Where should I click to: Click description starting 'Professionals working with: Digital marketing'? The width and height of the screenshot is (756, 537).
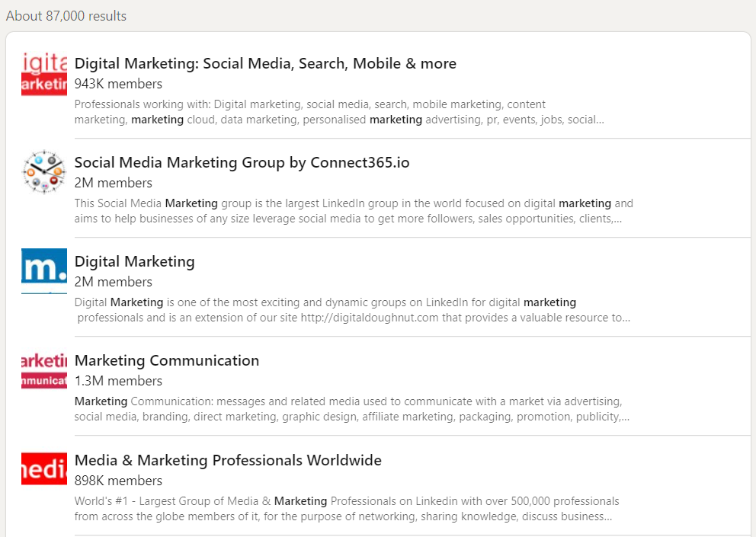click(339, 112)
